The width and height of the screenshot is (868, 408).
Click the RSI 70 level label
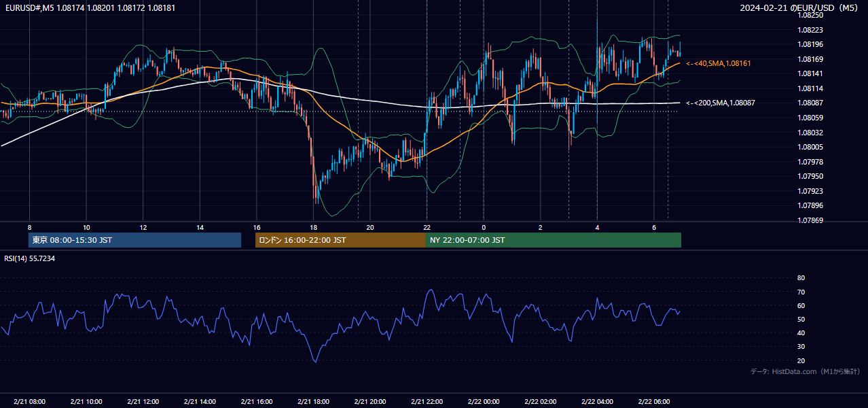pos(801,292)
